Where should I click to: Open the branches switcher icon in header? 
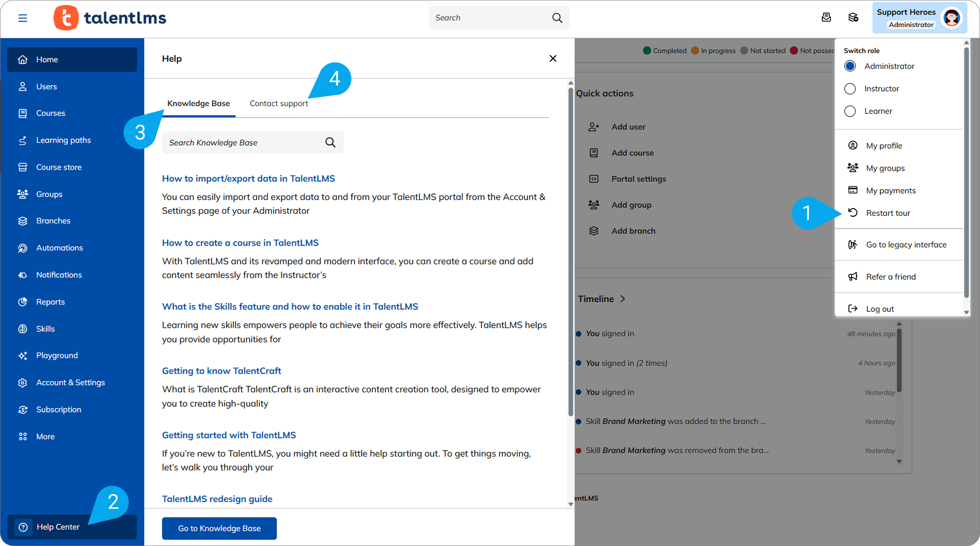pyautogui.click(x=853, y=17)
